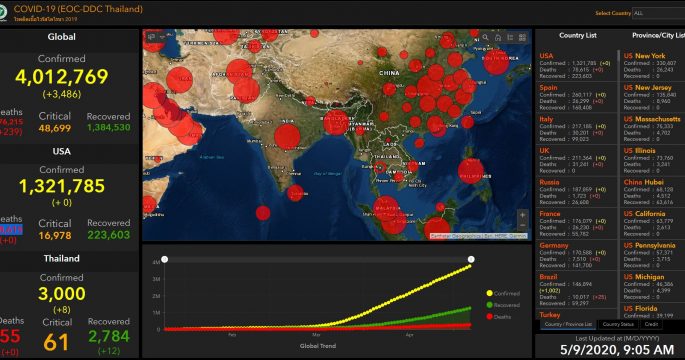Click Global Critical value 48,699

tap(55, 128)
